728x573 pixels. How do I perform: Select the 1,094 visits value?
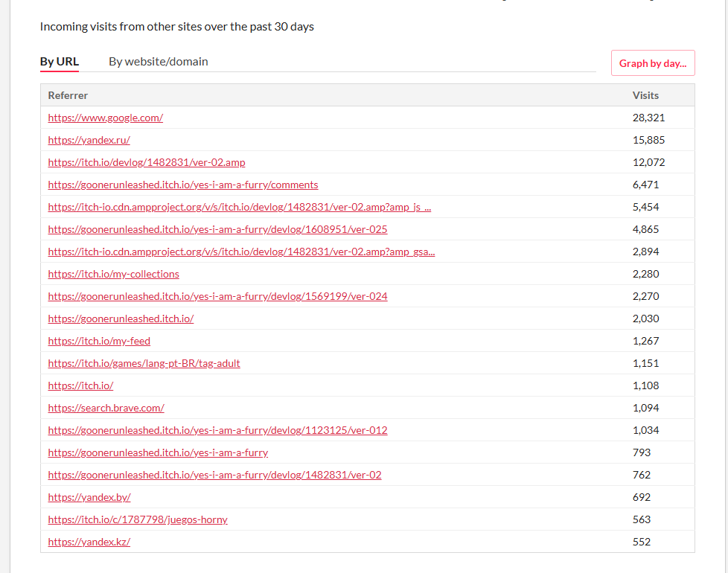[646, 408]
